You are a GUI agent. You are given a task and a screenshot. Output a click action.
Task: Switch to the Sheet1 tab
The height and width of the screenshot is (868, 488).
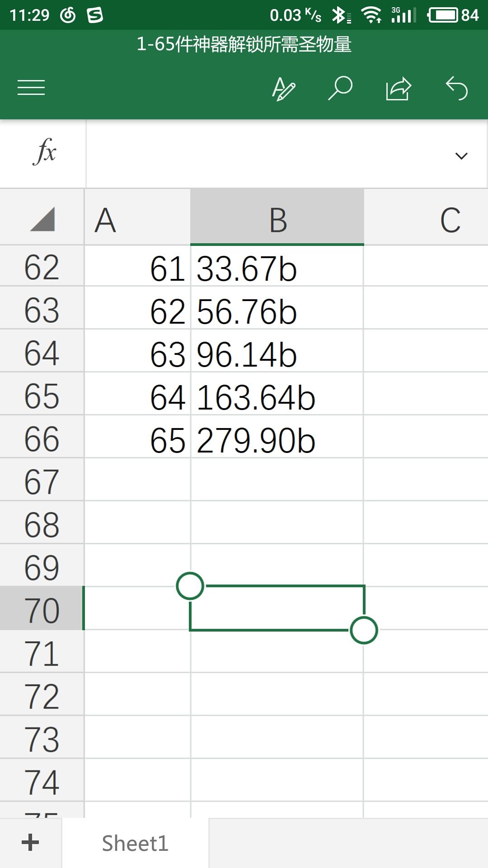pos(135,843)
